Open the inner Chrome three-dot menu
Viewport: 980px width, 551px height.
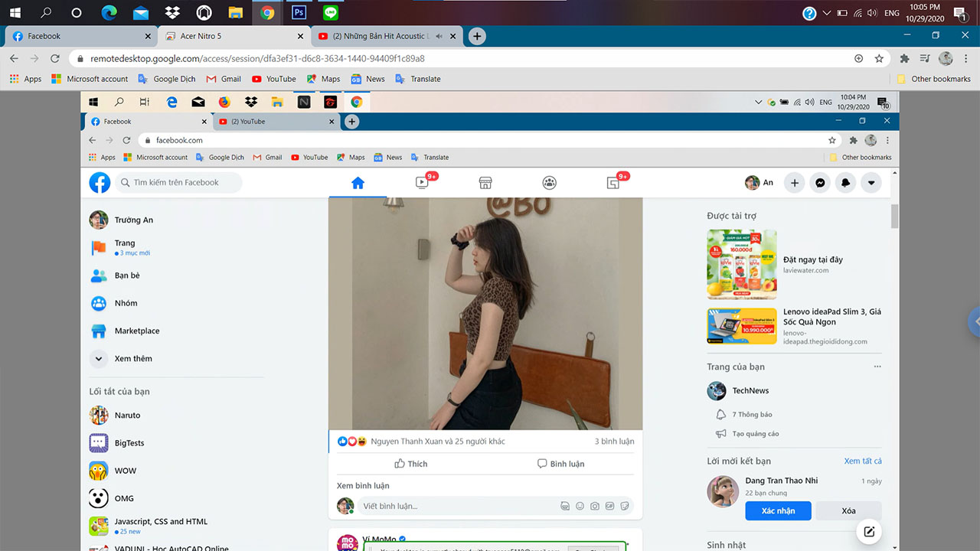tap(888, 140)
